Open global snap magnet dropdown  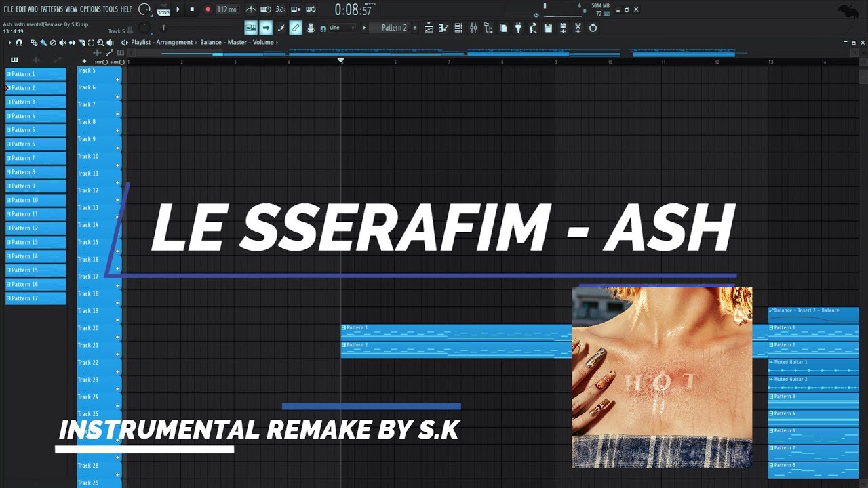[323, 28]
